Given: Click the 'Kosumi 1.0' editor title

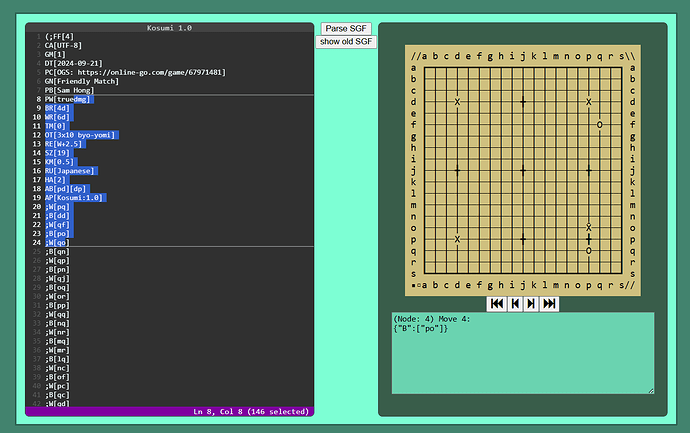Looking at the screenshot, I should [169, 28].
